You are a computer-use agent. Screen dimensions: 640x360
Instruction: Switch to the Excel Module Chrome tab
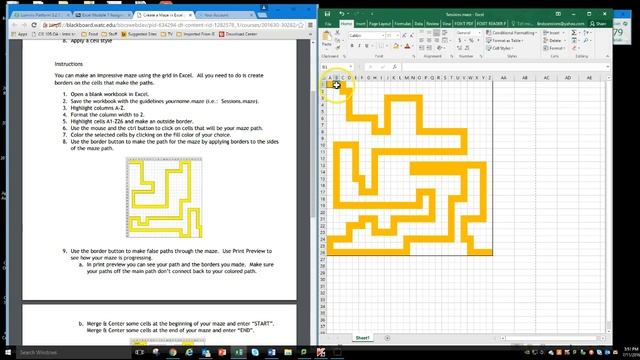[x=102, y=15]
